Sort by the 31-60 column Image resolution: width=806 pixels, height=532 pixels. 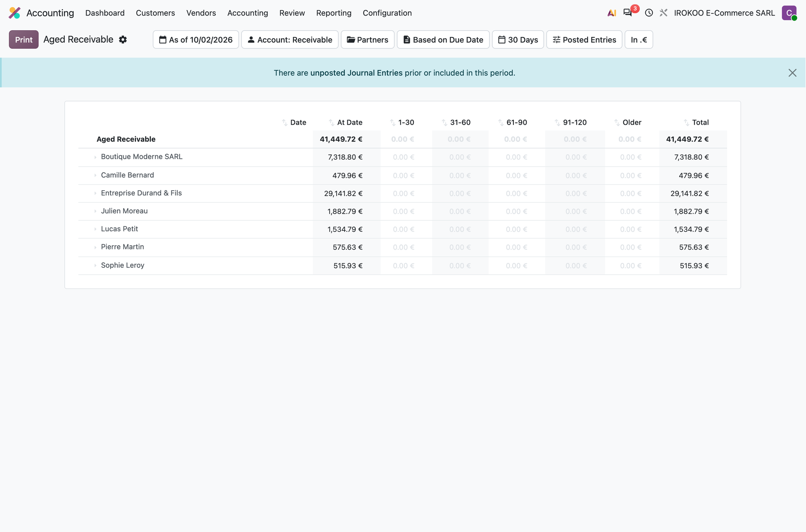(x=444, y=122)
